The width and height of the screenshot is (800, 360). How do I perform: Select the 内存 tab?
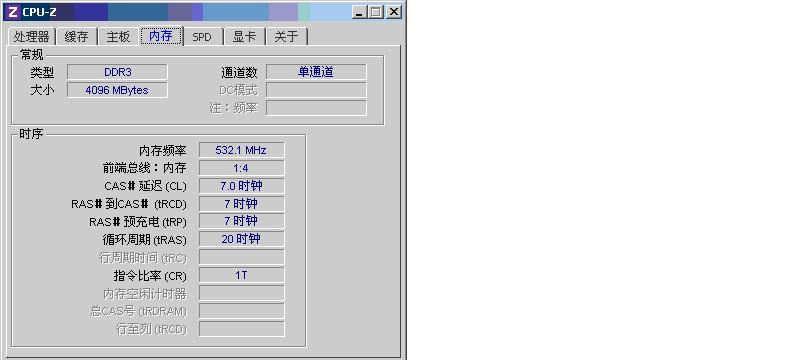161,36
